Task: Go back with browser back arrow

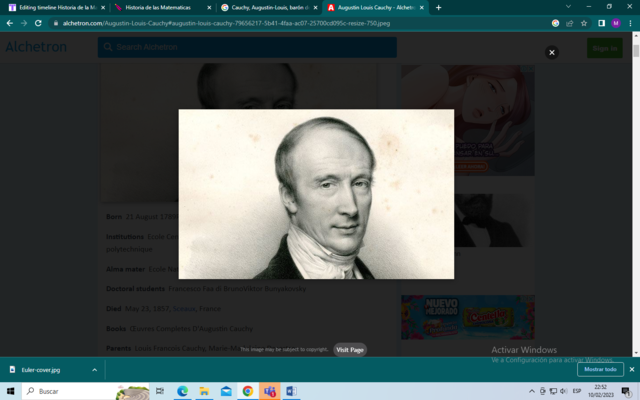Action: pyautogui.click(x=10, y=23)
